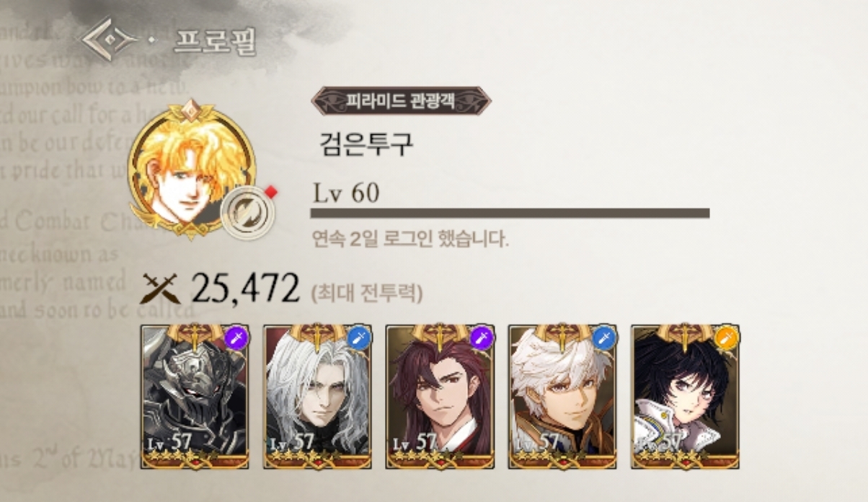Screen dimensions: 868x502
Task: Select the long silver-haired hero card
Action: point(317,397)
